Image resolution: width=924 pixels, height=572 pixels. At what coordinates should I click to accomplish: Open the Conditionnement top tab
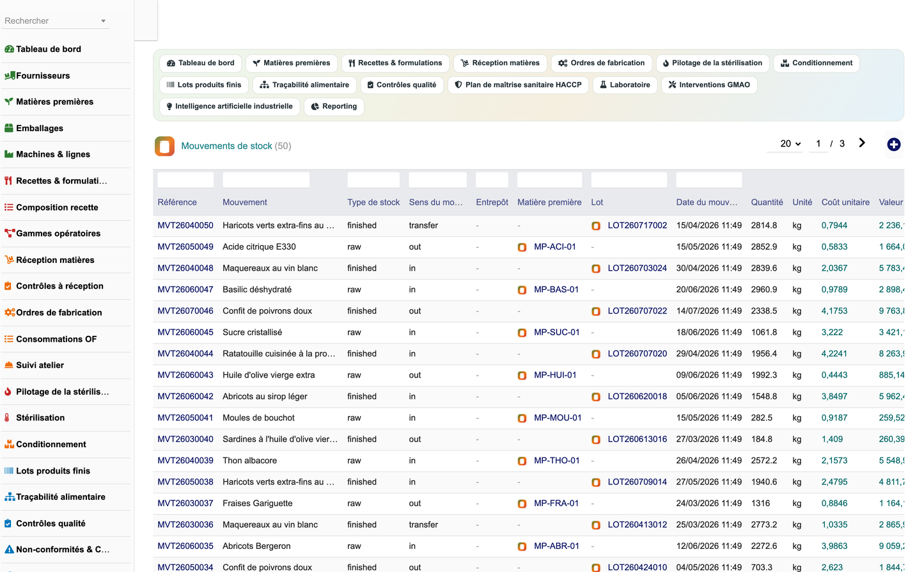click(x=817, y=63)
